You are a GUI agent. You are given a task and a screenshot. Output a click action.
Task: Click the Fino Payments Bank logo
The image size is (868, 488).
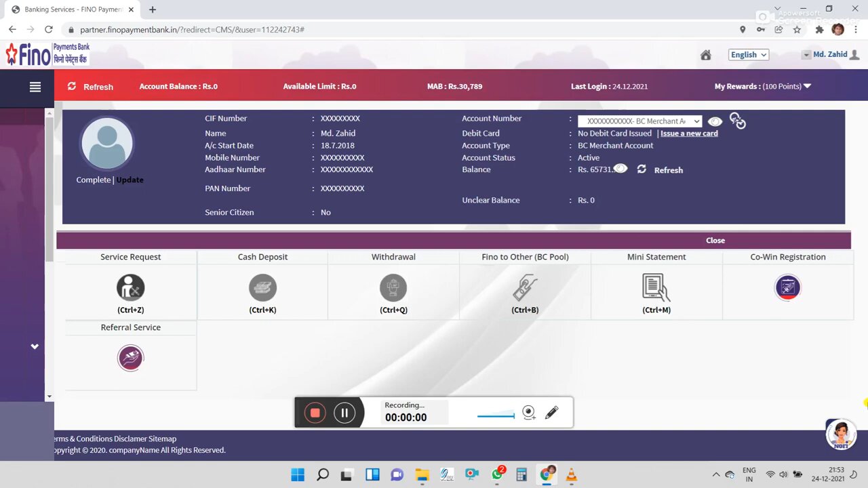tap(47, 54)
